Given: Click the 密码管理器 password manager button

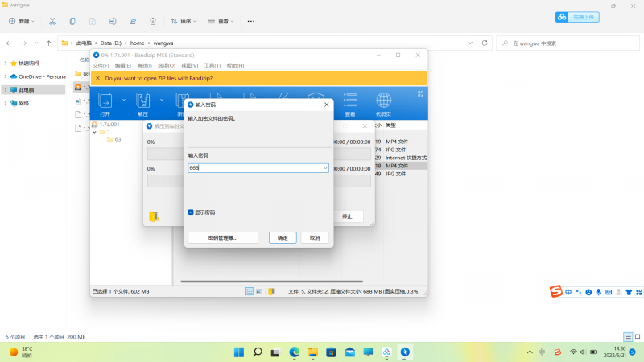Looking at the screenshot, I should [x=224, y=238].
